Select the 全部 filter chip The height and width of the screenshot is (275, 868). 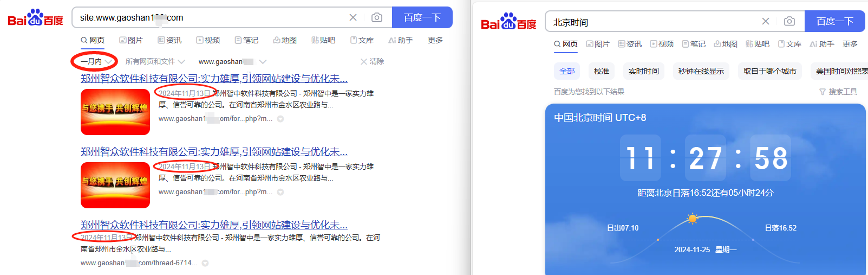point(567,71)
